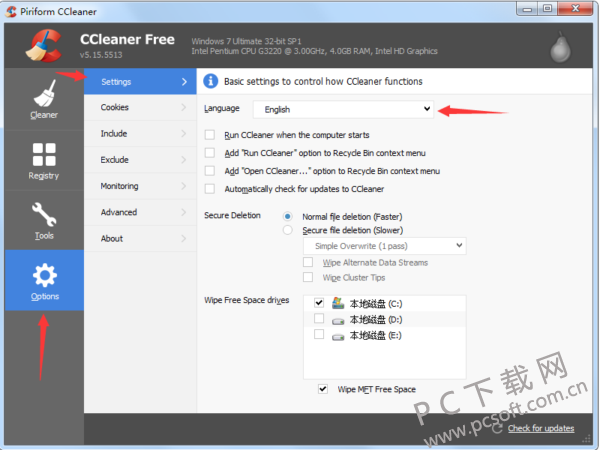Check Add "Run CCleaner" Recycle Bin option
Screen dimensions: 600x450
pos(210,153)
